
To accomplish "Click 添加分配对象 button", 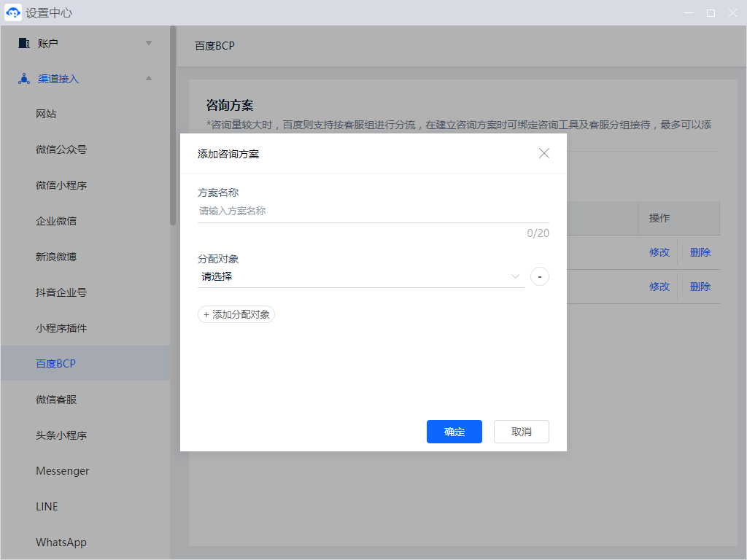I will (x=236, y=314).
